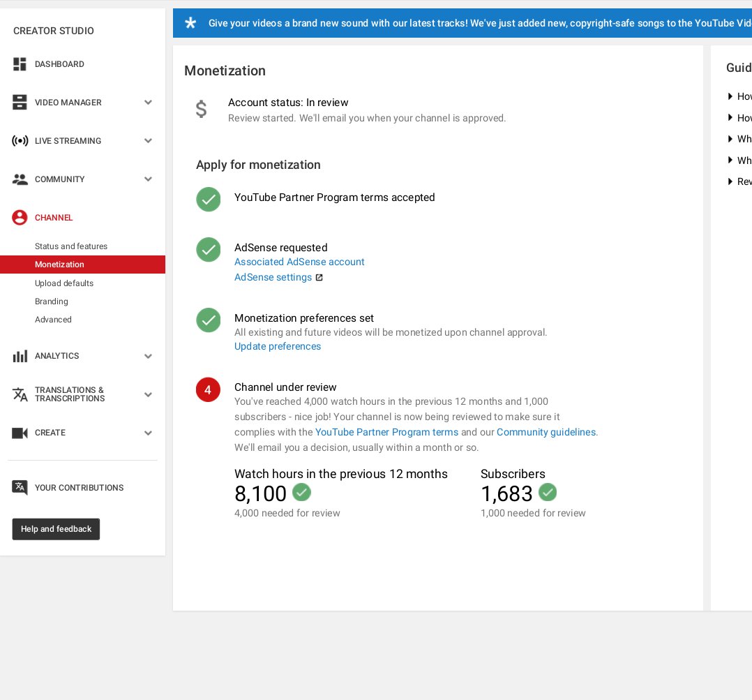The width and height of the screenshot is (752, 700).
Task: Click '4,000 needed for review' text
Action: (x=287, y=514)
